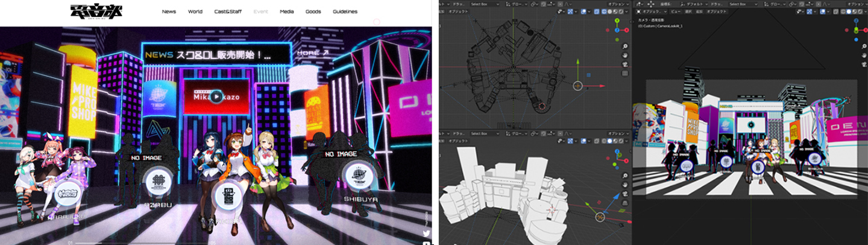The height and width of the screenshot is (245, 868).
Task: Open the News menu item
Action: [169, 11]
